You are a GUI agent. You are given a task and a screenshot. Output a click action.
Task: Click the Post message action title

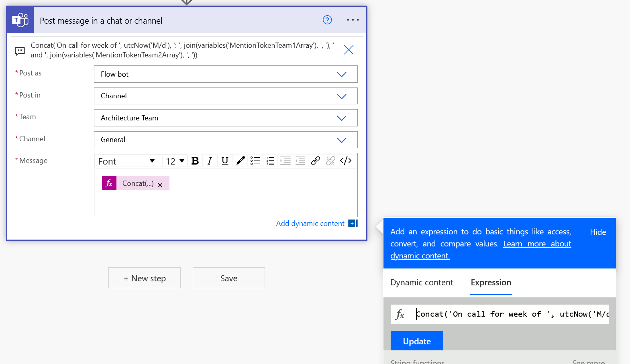coord(101,21)
